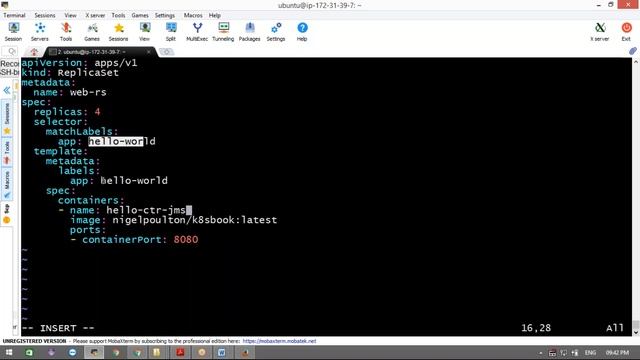The height and width of the screenshot is (360, 640).
Task: Open the Word icon in taskbar
Action: [222, 352]
